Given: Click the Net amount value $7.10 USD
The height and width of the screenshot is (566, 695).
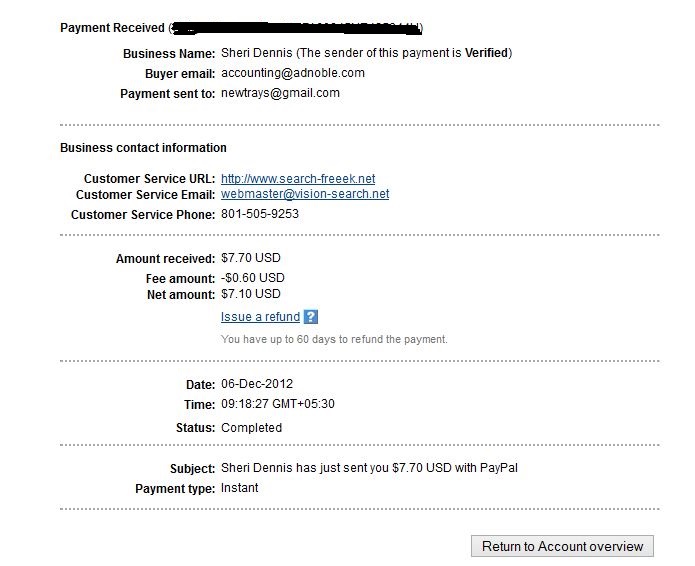Looking at the screenshot, I should [250, 294].
